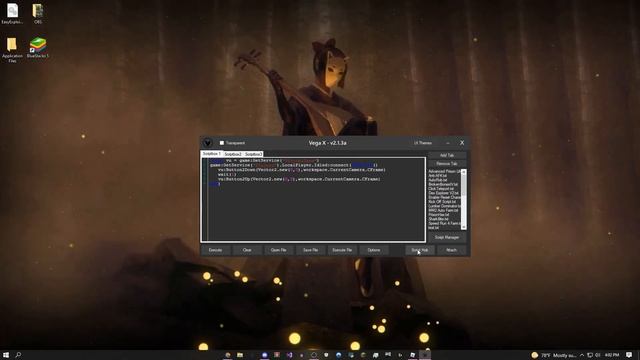Select MM2 Auto Farm.txt script
This screenshot has width=640, height=360.
pyautogui.click(x=443, y=210)
